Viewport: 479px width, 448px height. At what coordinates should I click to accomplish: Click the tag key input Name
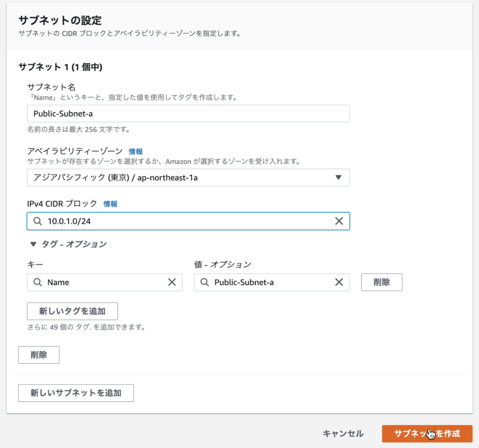point(104,282)
